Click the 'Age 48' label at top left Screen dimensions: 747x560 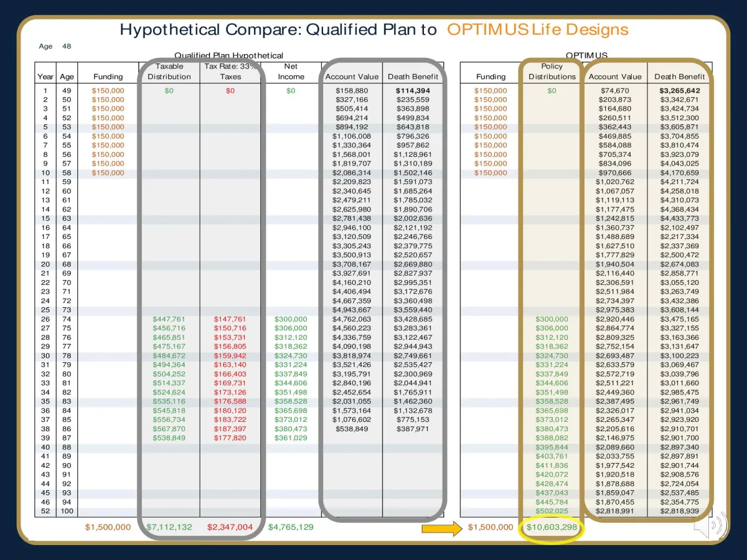pyautogui.click(x=55, y=46)
